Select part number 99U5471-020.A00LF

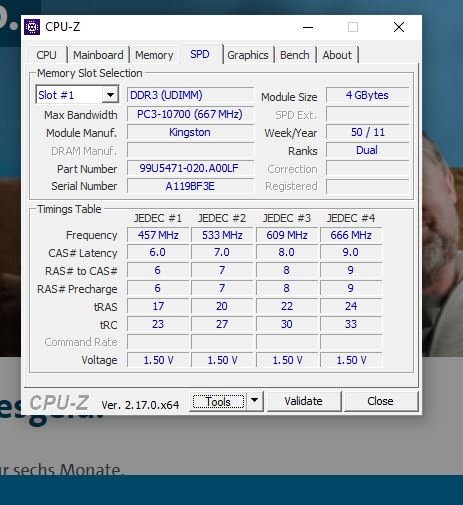pyautogui.click(x=190, y=168)
